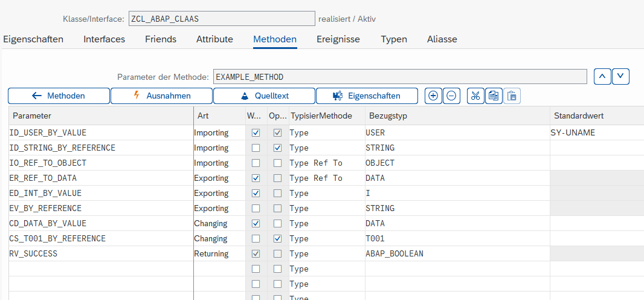Switch to the Interfaces tab

click(105, 39)
